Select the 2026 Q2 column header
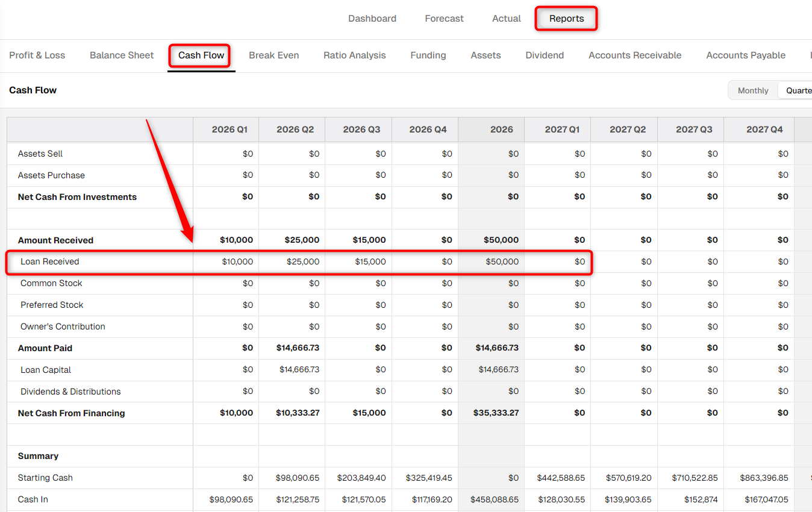 coord(292,130)
